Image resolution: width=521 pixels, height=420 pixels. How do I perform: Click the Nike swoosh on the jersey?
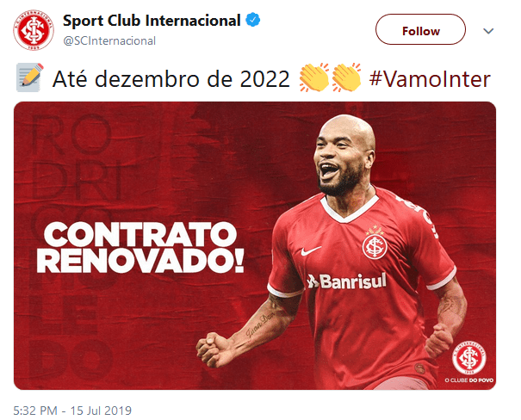[311, 250]
